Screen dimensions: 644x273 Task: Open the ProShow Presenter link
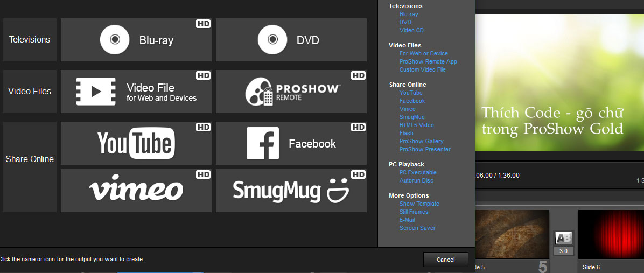click(x=425, y=150)
